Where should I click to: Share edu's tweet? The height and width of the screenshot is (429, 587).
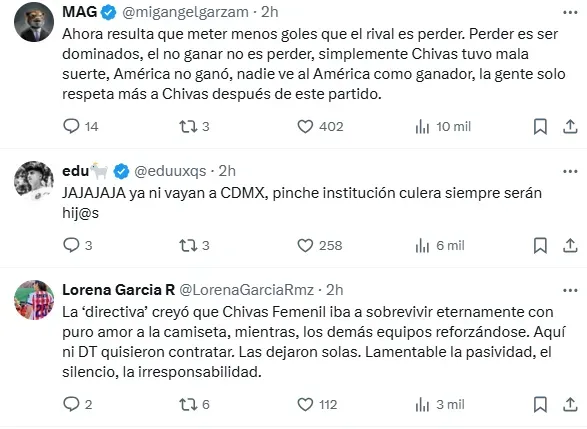(570, 246)
